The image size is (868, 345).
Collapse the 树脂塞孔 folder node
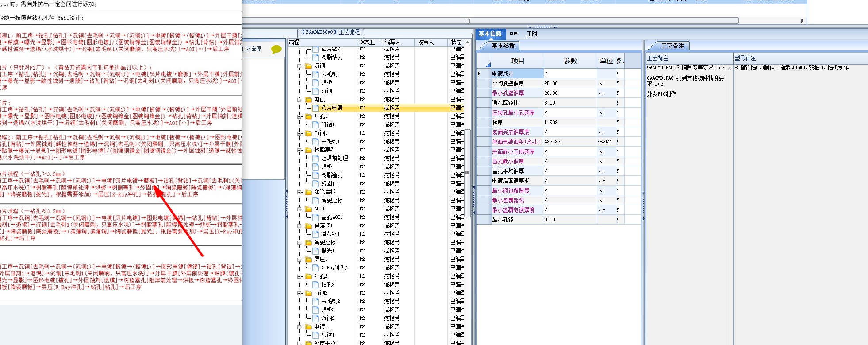point(300,150)
